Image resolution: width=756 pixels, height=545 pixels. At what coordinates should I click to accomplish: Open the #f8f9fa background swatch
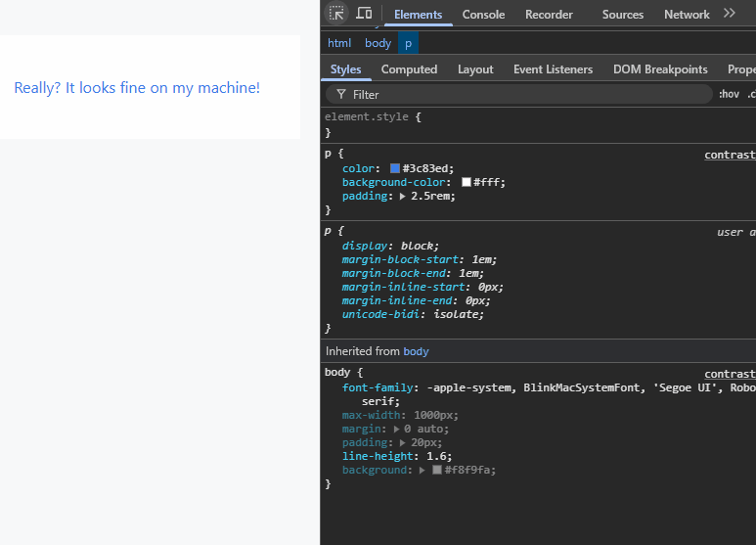tap(437, 470)
